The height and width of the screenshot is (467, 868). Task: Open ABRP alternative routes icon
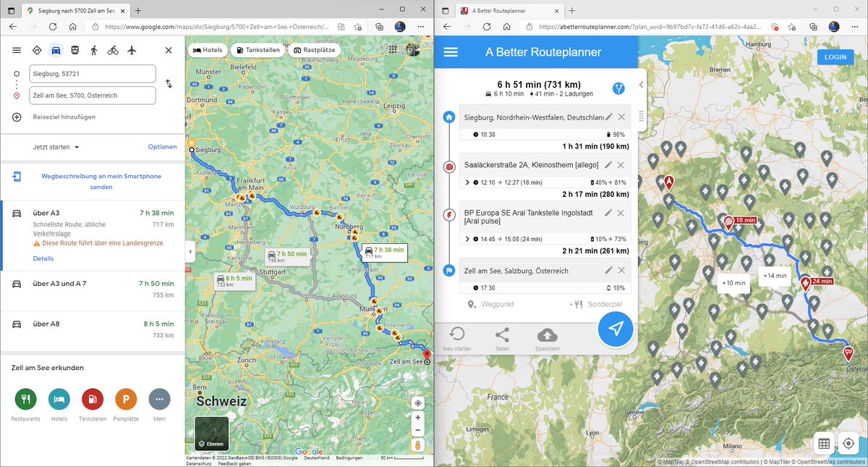click(x=618, y=88)
